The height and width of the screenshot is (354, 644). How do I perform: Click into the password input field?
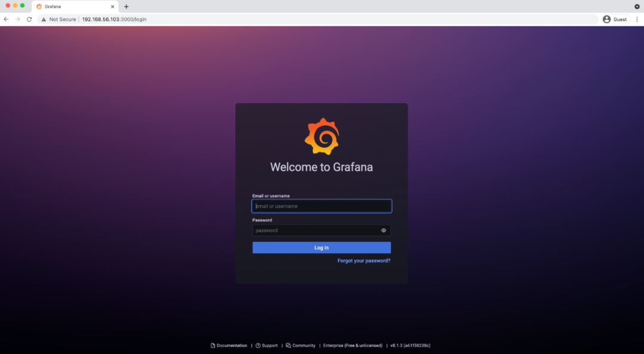tap(321, 230)
